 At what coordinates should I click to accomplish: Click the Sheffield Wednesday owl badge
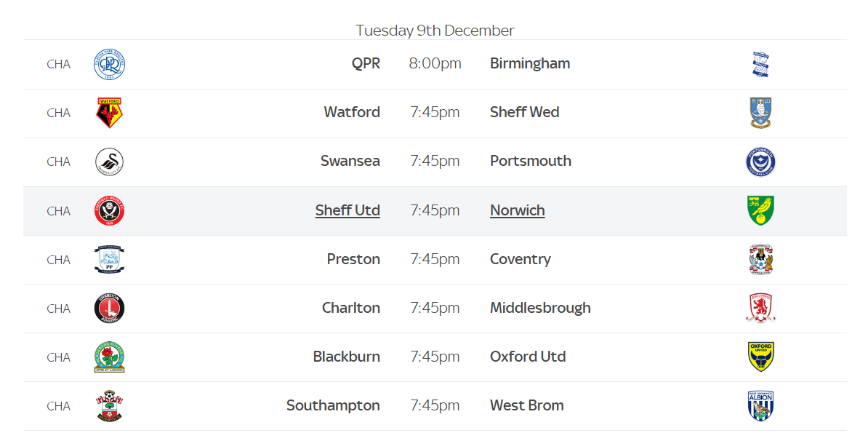pyautogui.click(x=760, y=113)
